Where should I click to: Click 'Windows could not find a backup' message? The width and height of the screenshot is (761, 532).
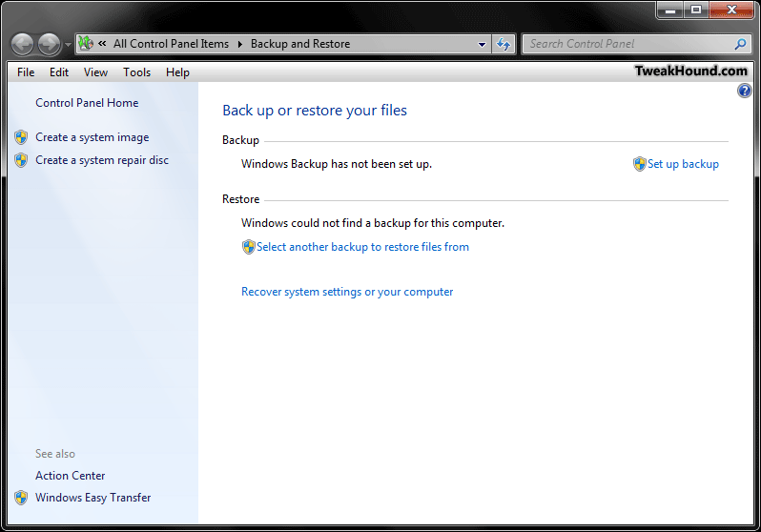click(x=373, y=223)
